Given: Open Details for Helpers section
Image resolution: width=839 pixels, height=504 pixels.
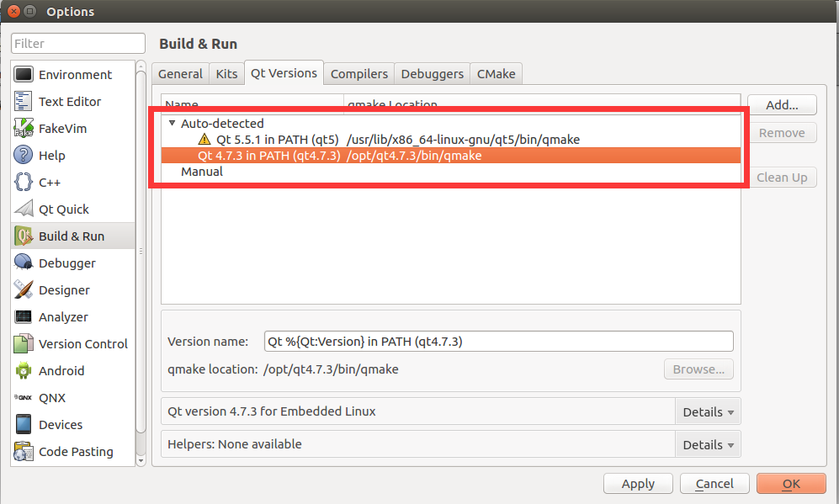Looking at the screenshot, I should tap(707, 444).
